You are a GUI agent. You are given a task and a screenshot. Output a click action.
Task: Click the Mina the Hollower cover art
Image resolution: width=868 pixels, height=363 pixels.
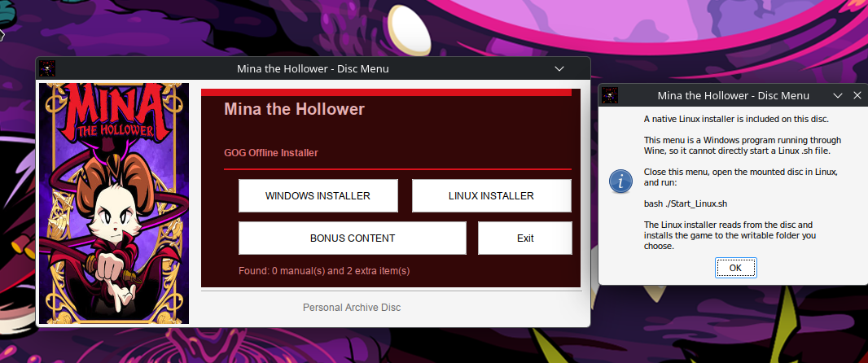pyautogui.click(x=114, y=203)
